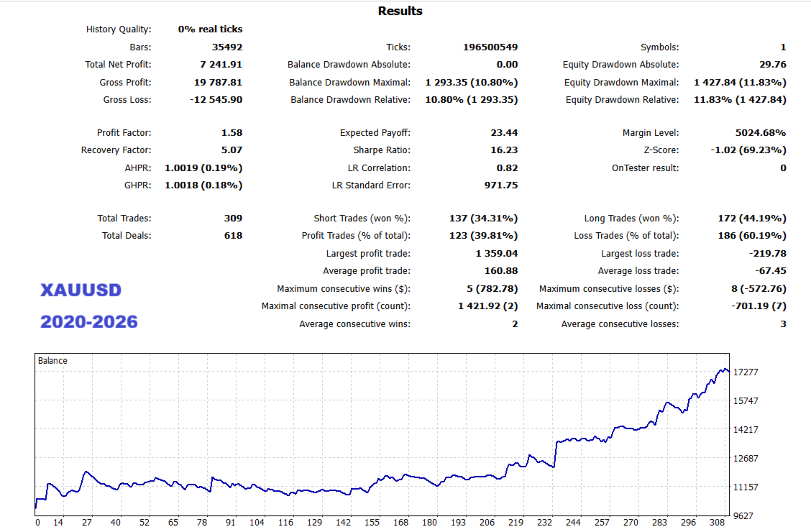Click the Results heading

tap(400, 11)
